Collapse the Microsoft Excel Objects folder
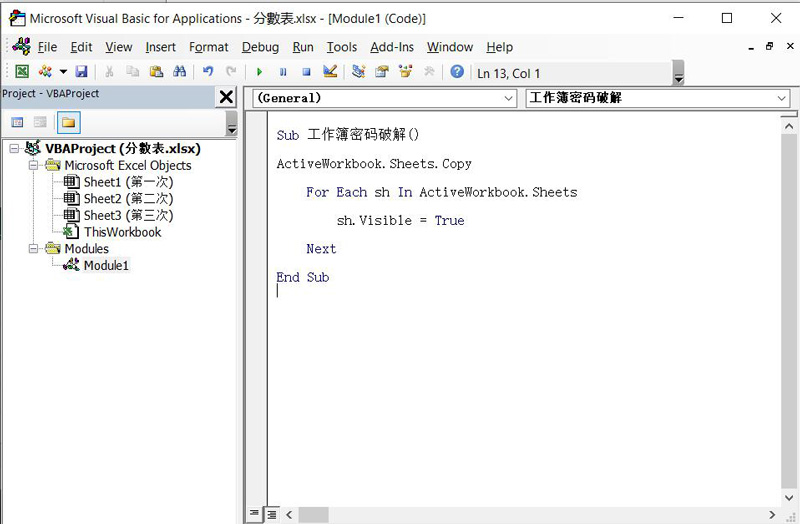Image resolution: width=800 pixels, height=524 pixels. pyautogui.click(x=35, y=165)
